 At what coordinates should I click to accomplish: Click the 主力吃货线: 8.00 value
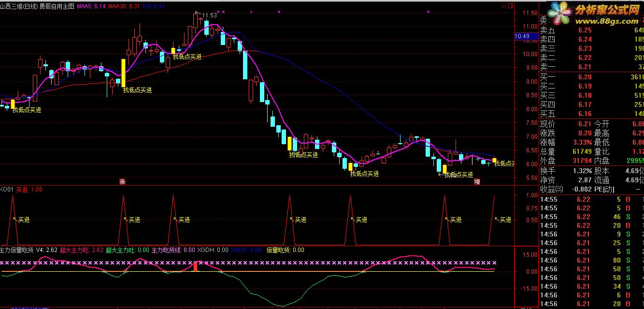point(173,250)
